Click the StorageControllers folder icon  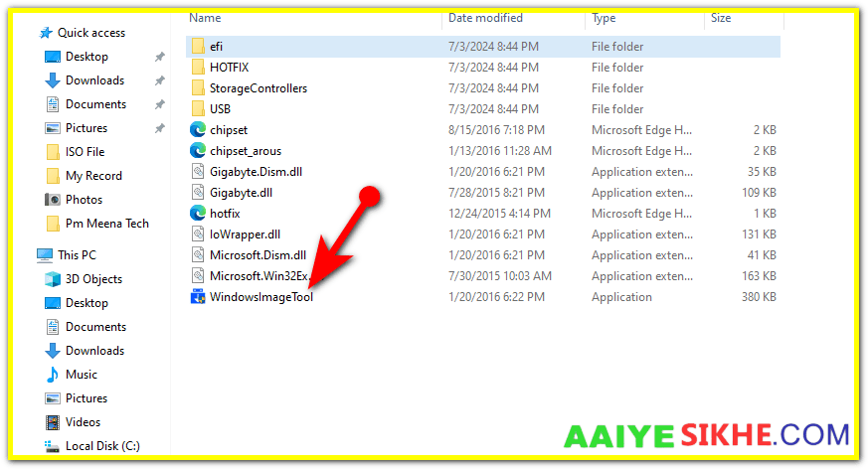coord(198,87)
